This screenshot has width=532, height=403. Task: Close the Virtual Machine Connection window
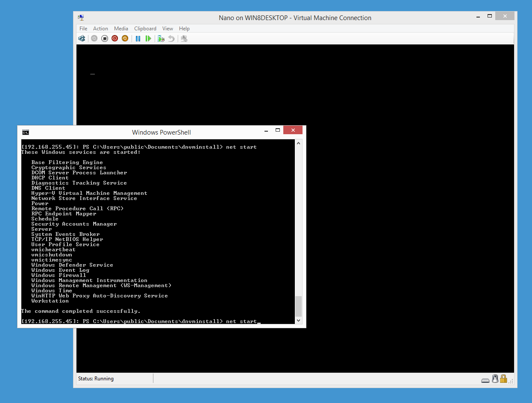pyautogui.click(x=505, y=16)
